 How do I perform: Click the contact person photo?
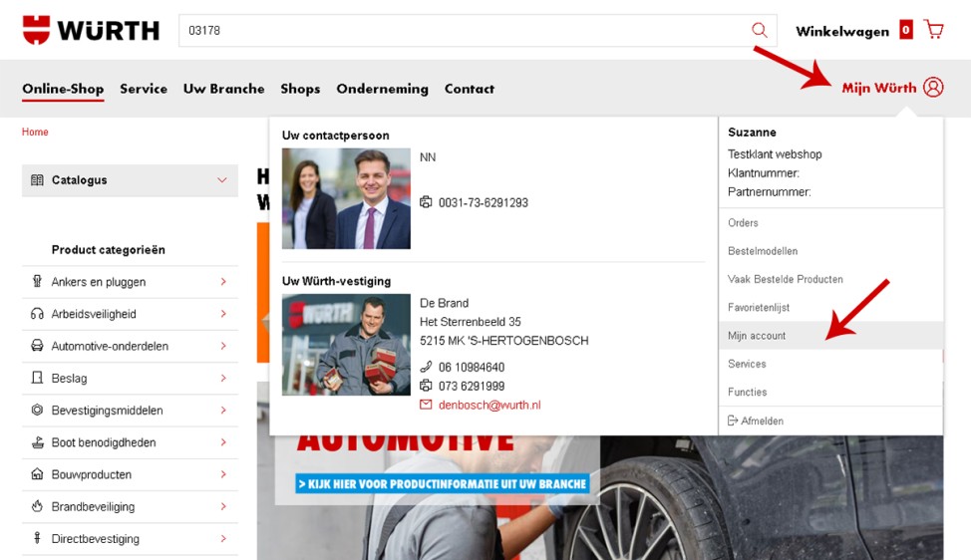(x=346, y=198)
